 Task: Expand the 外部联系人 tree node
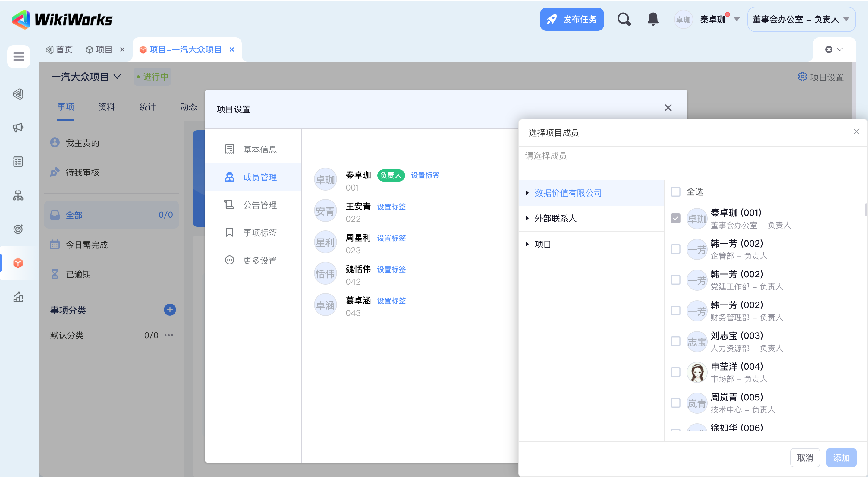click(x=527, y=218)
